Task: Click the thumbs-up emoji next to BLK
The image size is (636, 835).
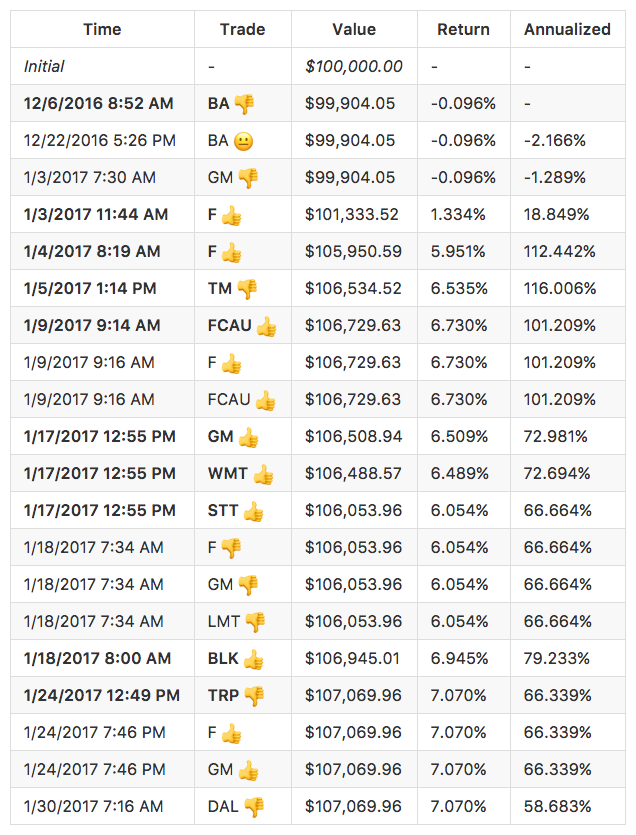Action: pos(254,659)
